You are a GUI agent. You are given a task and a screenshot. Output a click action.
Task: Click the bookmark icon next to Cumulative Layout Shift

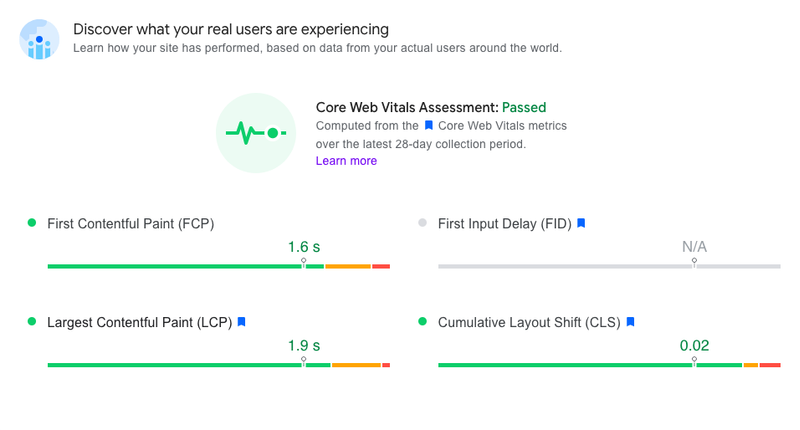click(x=631, y=322)
